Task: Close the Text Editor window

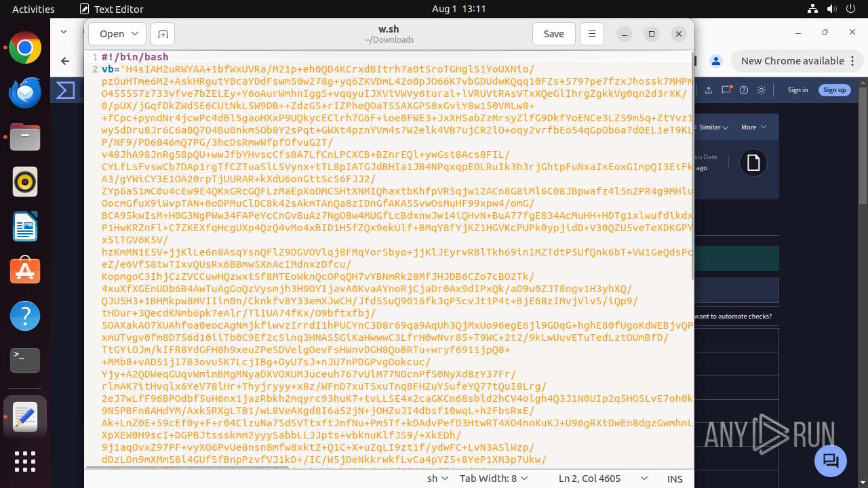Action: (678, 34)
